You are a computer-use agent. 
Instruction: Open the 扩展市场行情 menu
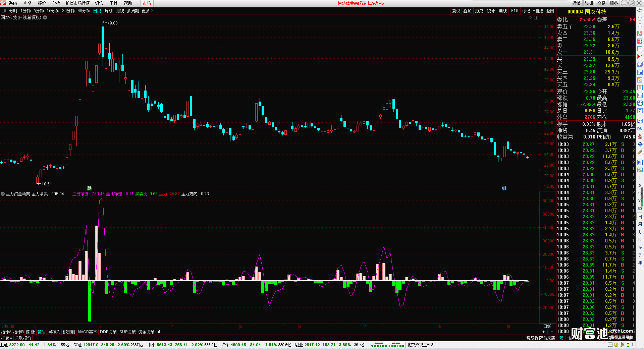point(77,3)
